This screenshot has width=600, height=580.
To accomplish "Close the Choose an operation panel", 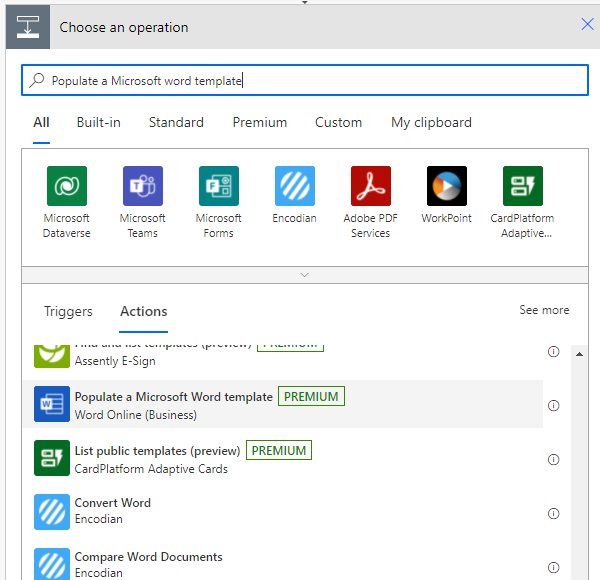I will (587, 24).
